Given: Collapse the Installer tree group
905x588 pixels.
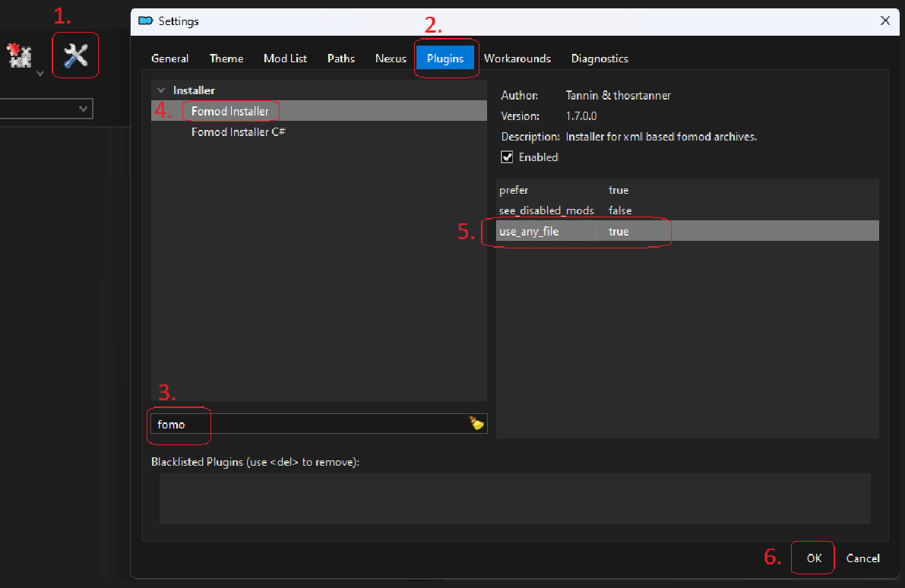Looking at the screenshot, I should (x=162, y=90).
